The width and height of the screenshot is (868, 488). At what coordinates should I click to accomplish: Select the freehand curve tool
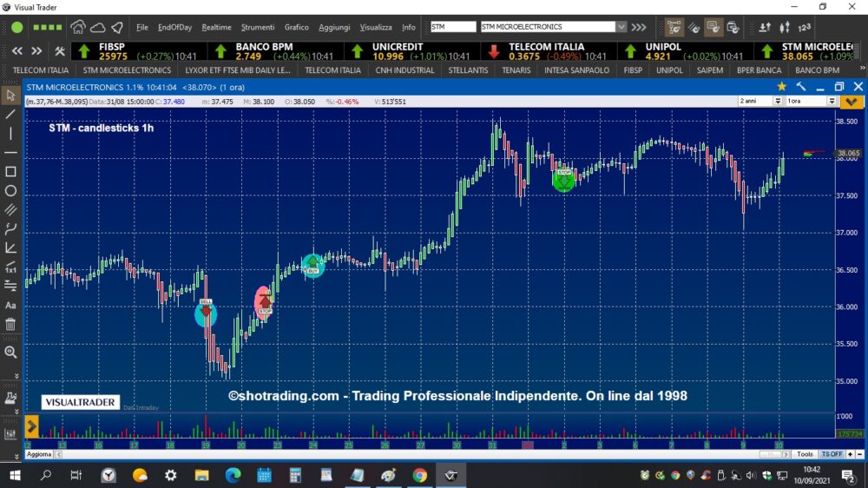[x=10, y=228]
